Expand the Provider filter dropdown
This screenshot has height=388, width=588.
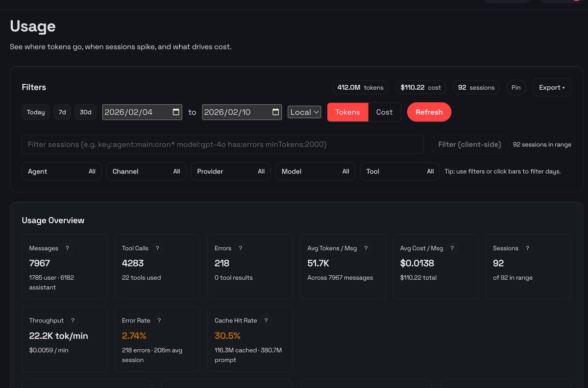click(x=231, y=171)
